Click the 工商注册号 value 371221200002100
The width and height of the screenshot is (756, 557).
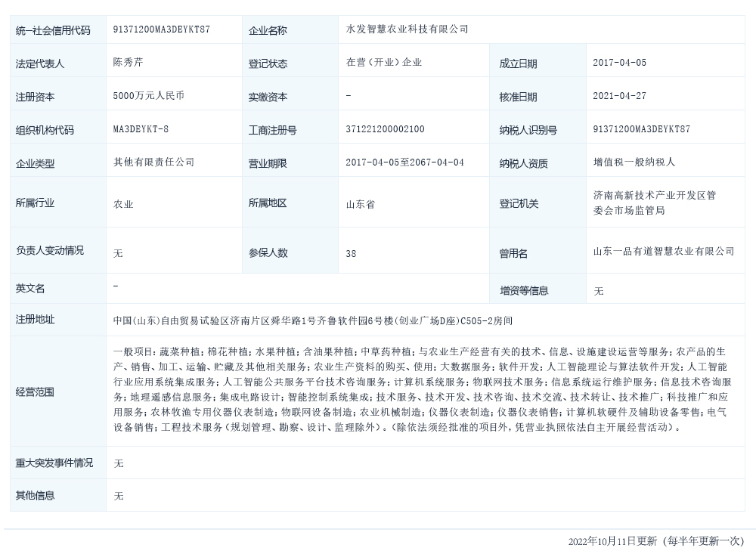(x=385, y=129)
